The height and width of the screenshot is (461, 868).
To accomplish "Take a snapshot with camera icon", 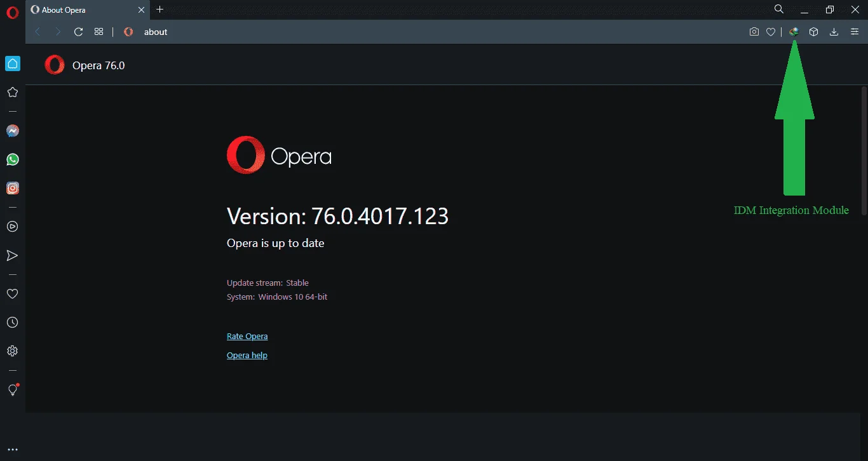I will click(x=754, y=32).
